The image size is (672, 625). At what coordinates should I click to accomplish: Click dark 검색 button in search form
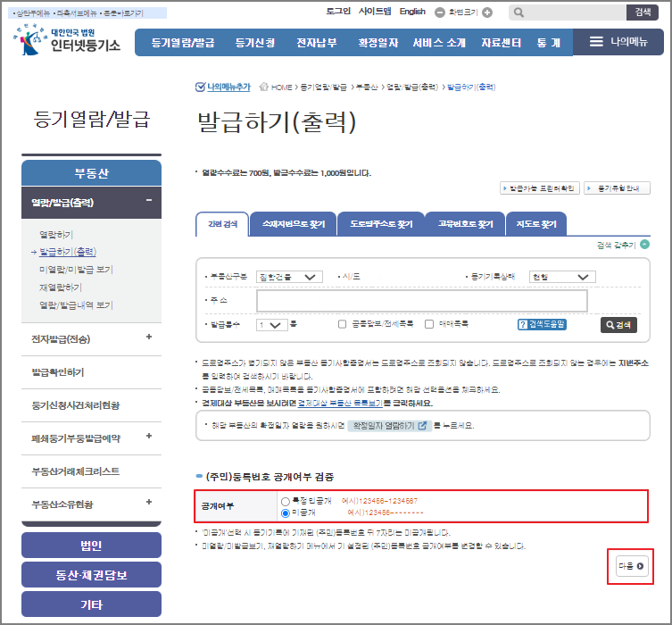pyautogui.click(x=618, y=325)
